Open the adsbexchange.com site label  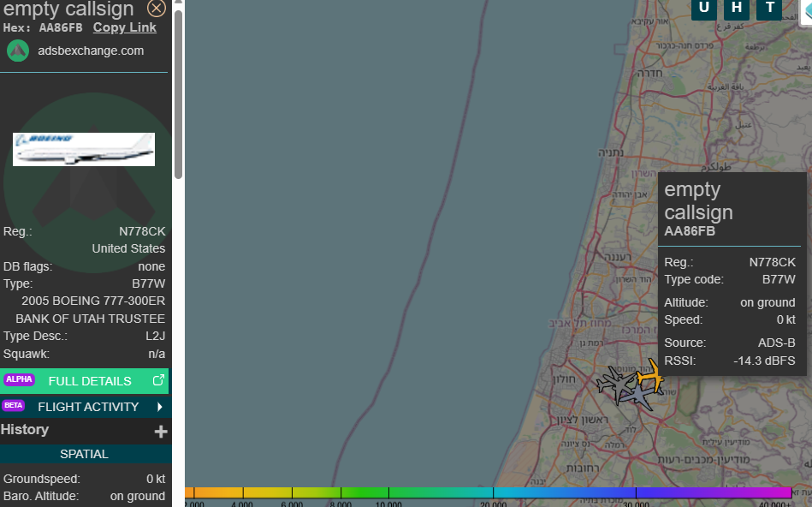tap(91, 51)
